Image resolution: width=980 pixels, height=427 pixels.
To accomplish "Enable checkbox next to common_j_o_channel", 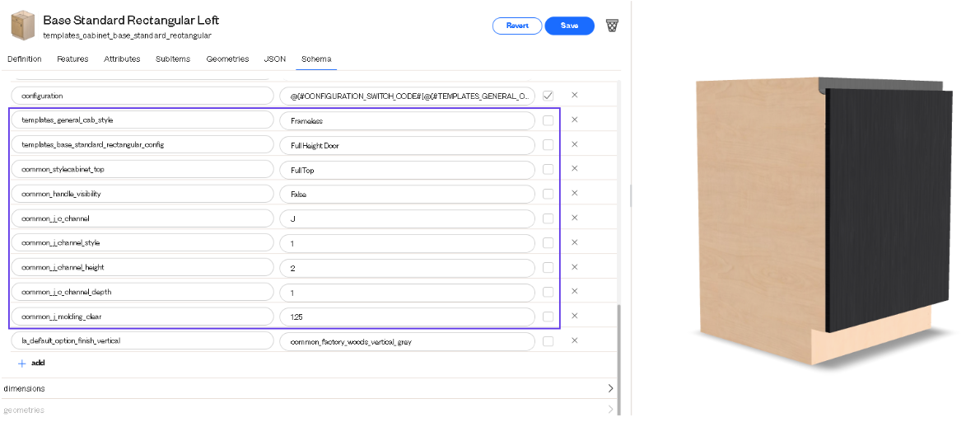I will coord(548,218).
